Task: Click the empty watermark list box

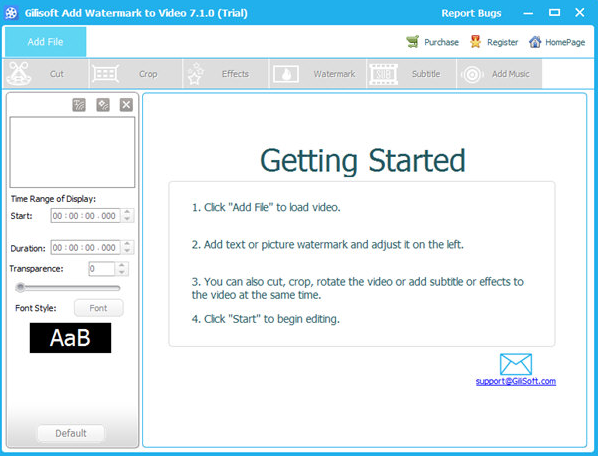Action: [72, 152]
